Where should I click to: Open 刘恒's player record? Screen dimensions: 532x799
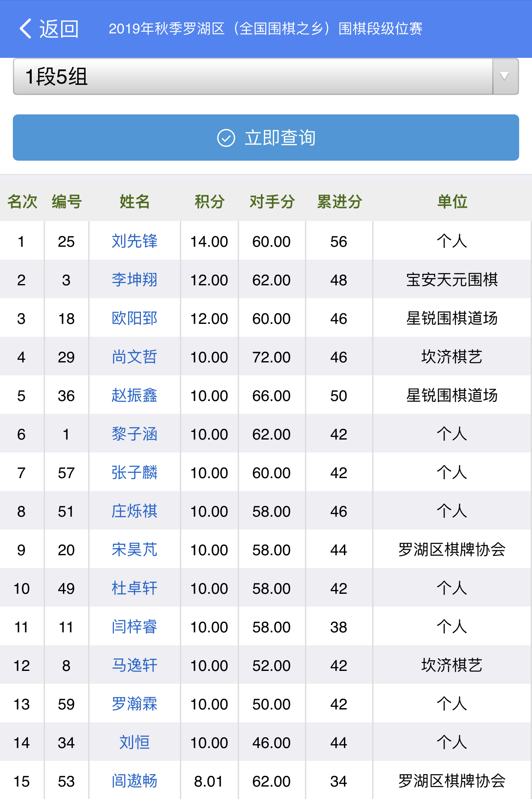(x=134, y=742)
